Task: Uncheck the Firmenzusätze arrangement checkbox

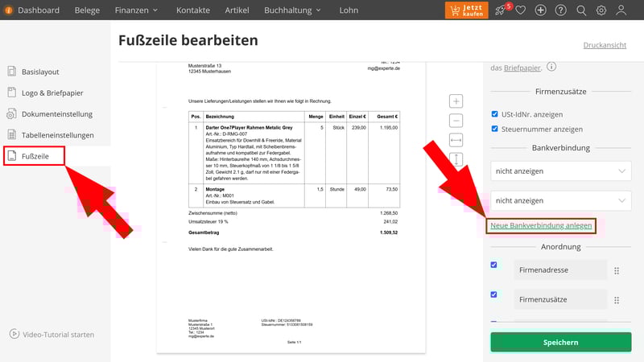Action: [493, 294]
